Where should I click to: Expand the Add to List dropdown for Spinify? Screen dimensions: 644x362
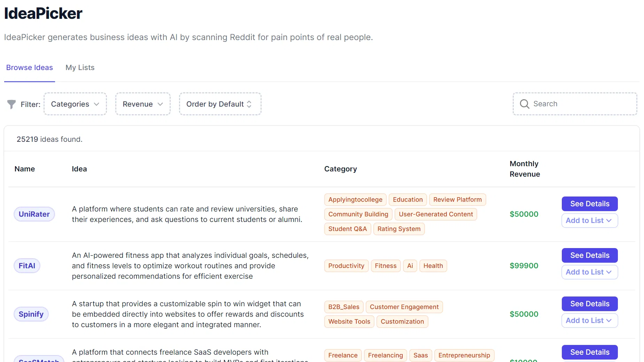(x=589, y=321)
